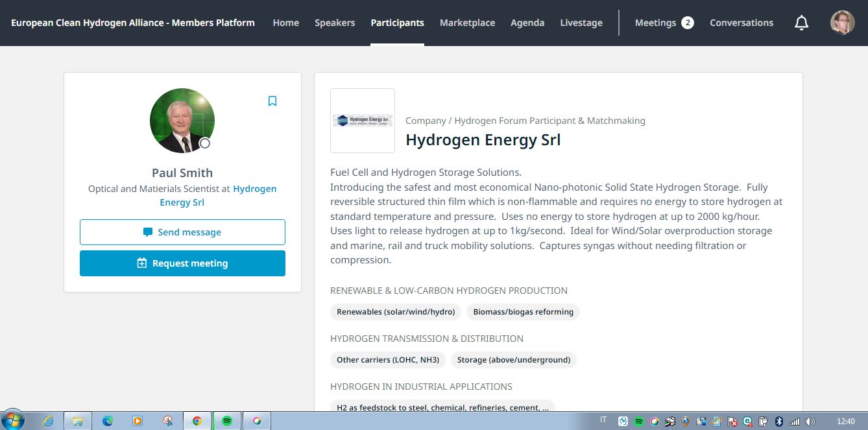The height and width of the screenshot is (430, 868).
Task: Open the user avatar menu
Action: coord(842,23)
